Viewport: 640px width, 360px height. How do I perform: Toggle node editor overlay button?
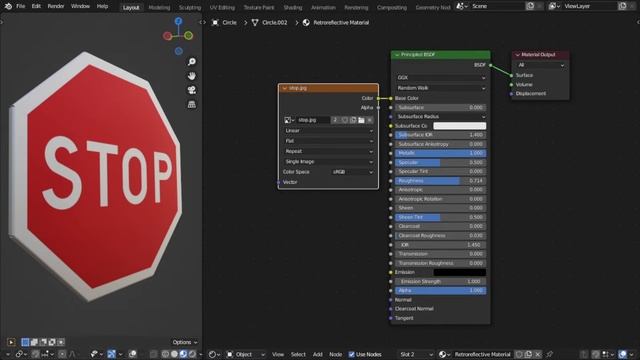622,354
